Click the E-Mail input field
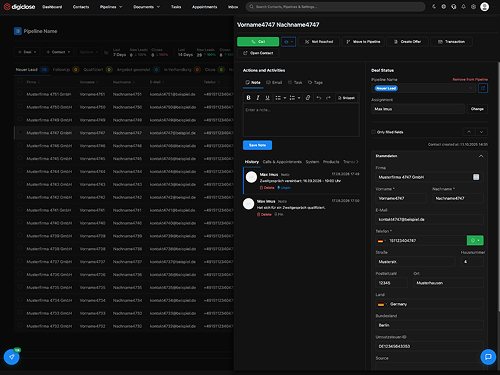500x375 pixels. [430, 219]
